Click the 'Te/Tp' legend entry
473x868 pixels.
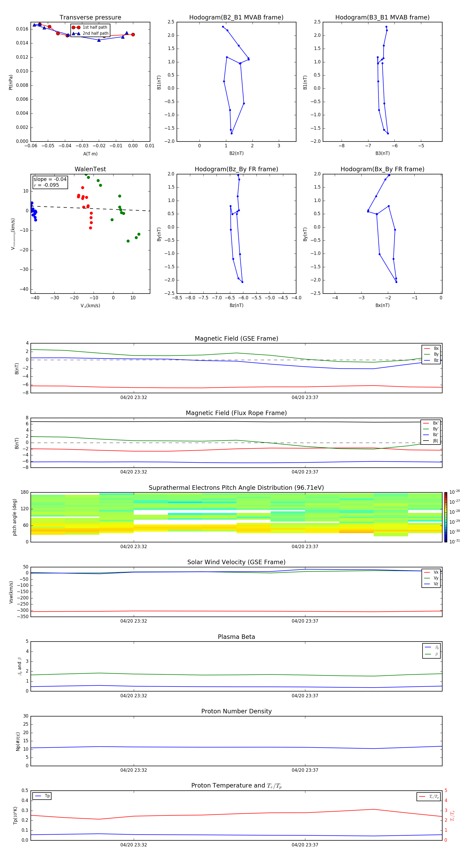(429, 796)
